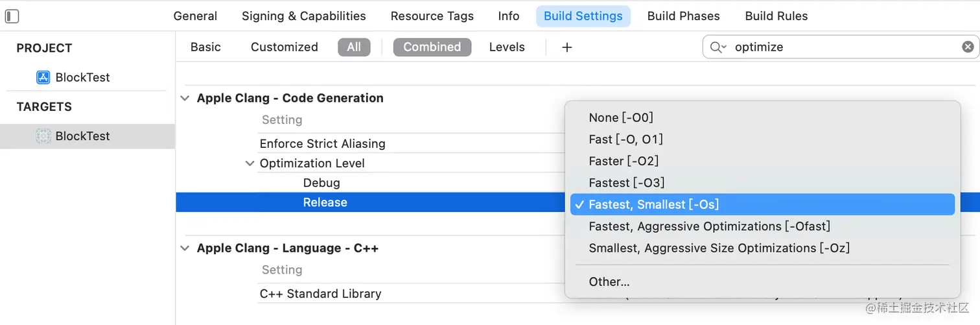
Task: Choose Other... in the optimization menu
Action: pos(609,282)
